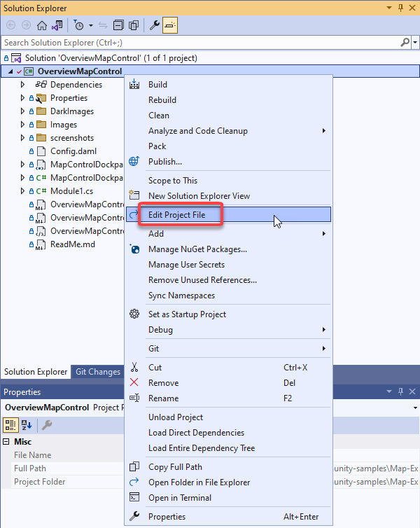Select the Config.daml file in tree

pyautogui.click(x=73, y=151)
